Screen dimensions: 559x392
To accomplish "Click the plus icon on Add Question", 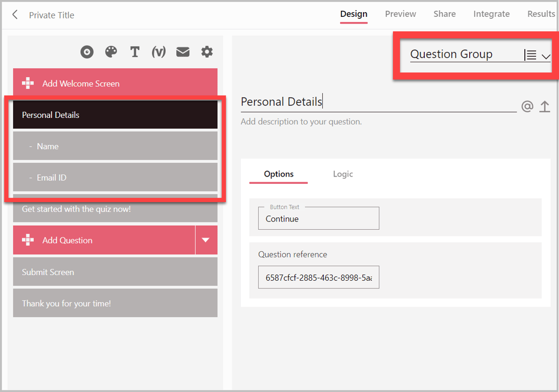I will [x=28, y=240].
